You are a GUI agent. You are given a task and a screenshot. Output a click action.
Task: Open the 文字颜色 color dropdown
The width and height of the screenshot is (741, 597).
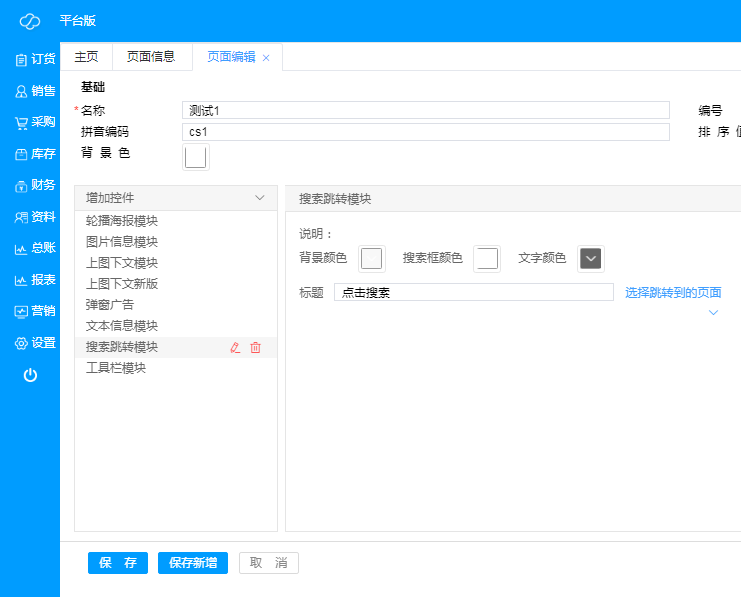tap(591, 259)
